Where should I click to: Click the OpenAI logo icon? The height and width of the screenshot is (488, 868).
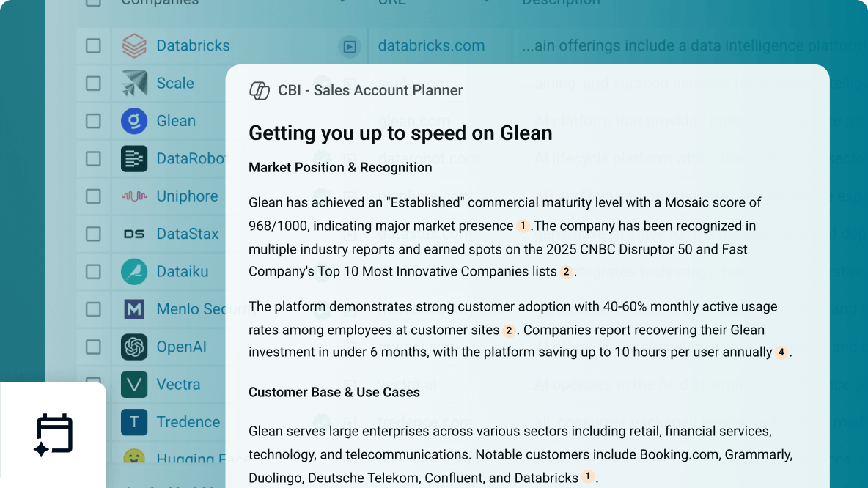pos(134,347)
